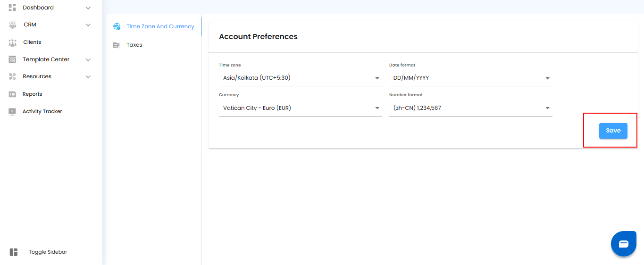Click the Clients people icon
This screenshot has width=644, height=265.
[x=13, y=42]
